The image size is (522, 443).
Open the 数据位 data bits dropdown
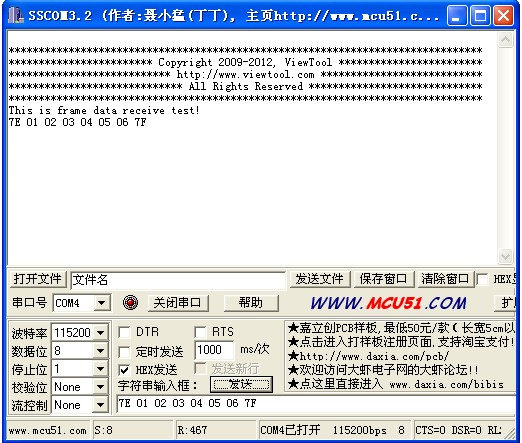(100, 351)
